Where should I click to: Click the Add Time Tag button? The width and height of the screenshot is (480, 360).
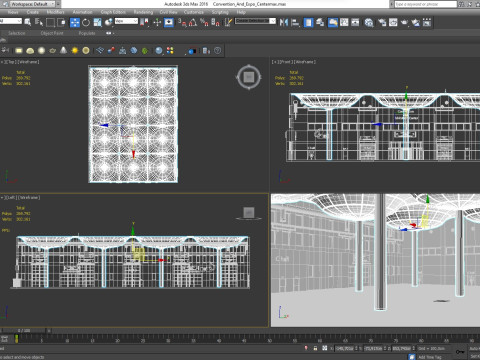pos(430,357)
